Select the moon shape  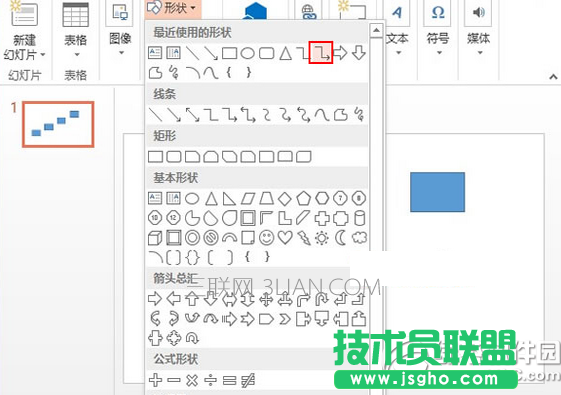tap(341, 237)
